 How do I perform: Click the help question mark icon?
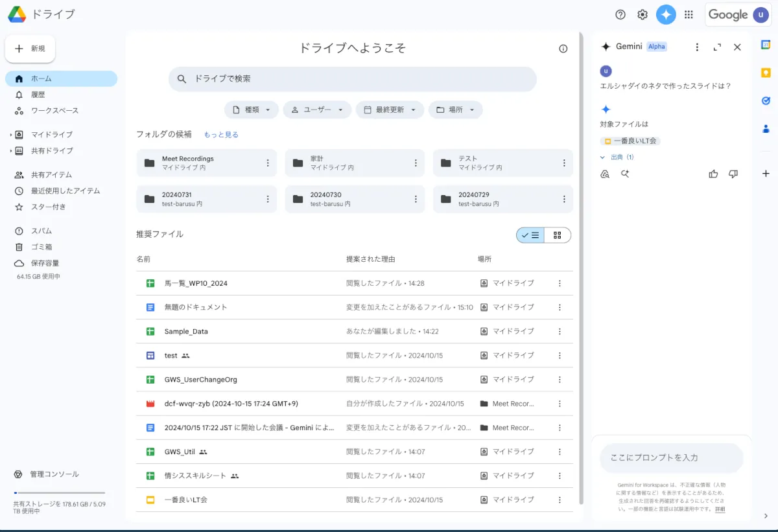pyautogui.click(x=620, y=14)
